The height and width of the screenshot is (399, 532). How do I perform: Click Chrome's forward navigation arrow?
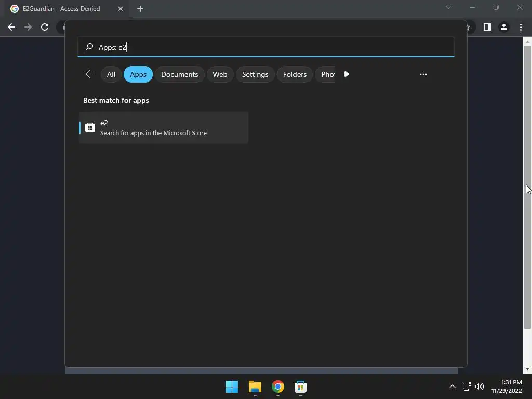pos(28,27)
